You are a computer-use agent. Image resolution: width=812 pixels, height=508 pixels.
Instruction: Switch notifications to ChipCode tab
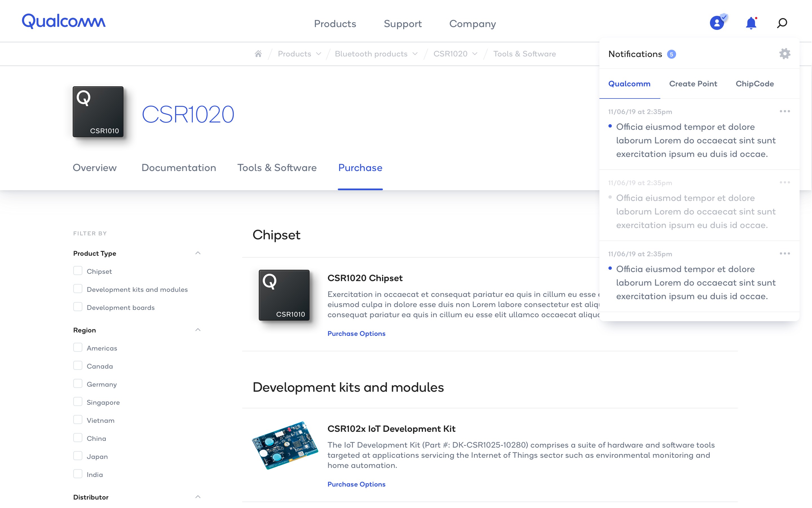point(755,84)
